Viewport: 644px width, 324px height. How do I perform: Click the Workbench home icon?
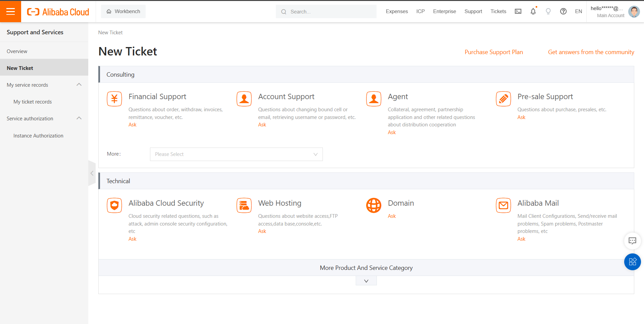pyautogui.click(x=109, y=11)
